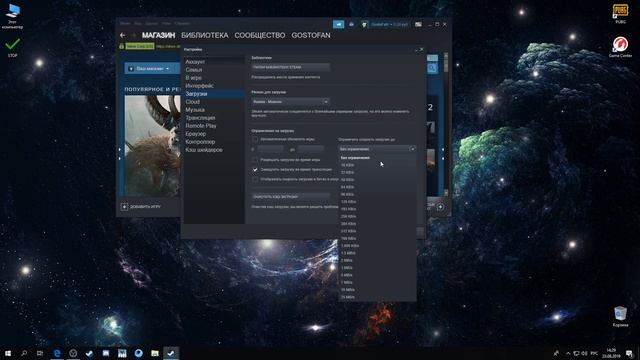The height and width of the screenshot is (360, 640).
Task: Open Task View on the taskbar
Action: pyautogui.click(x=40, y=353)
